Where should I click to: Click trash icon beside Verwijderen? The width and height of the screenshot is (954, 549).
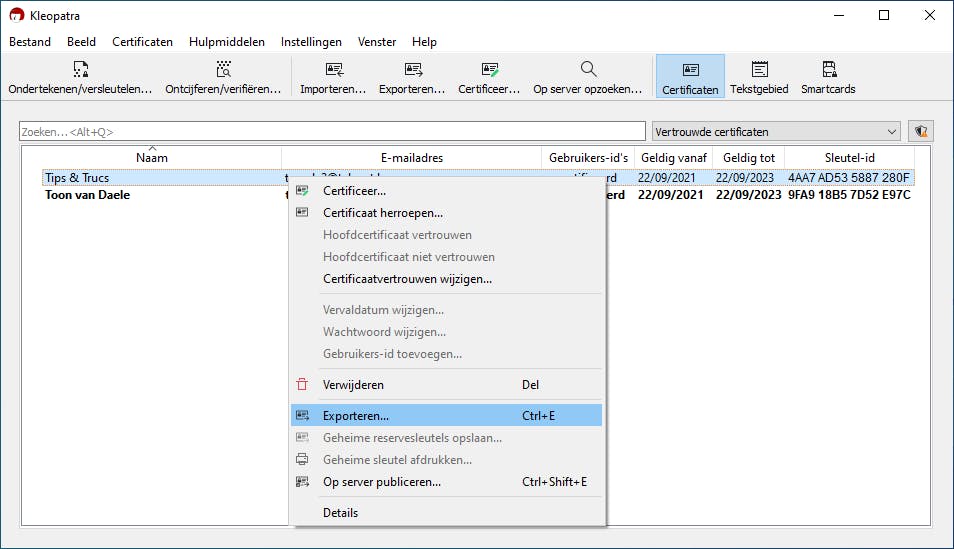pos(302,385)
